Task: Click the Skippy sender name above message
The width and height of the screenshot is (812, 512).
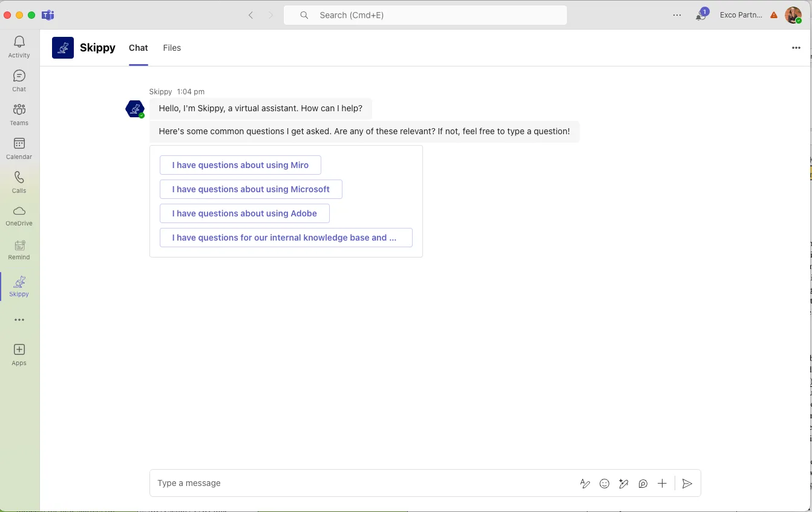Action: [161, 92]
